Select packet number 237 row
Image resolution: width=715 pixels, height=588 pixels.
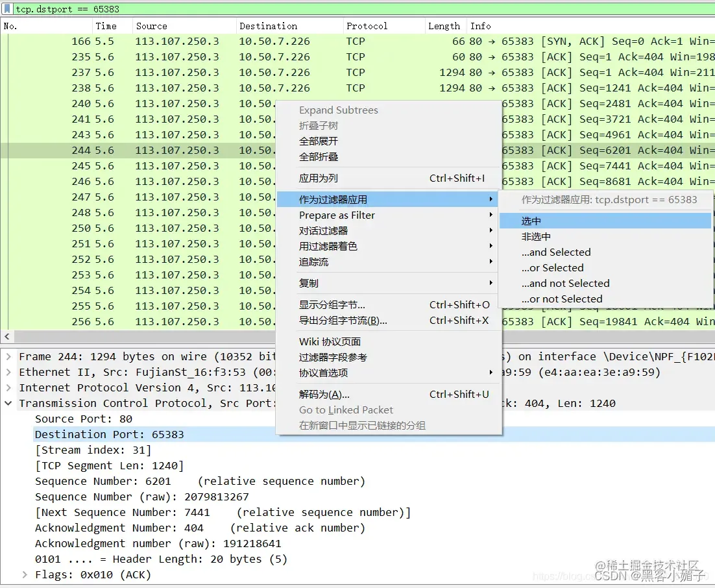pos(357,72)
